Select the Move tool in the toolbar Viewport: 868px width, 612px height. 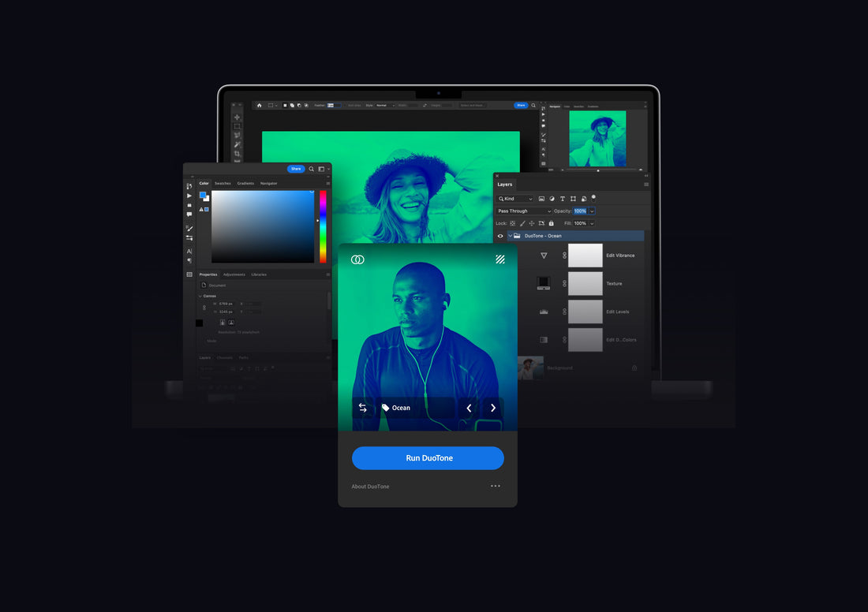tap(237, 117)
